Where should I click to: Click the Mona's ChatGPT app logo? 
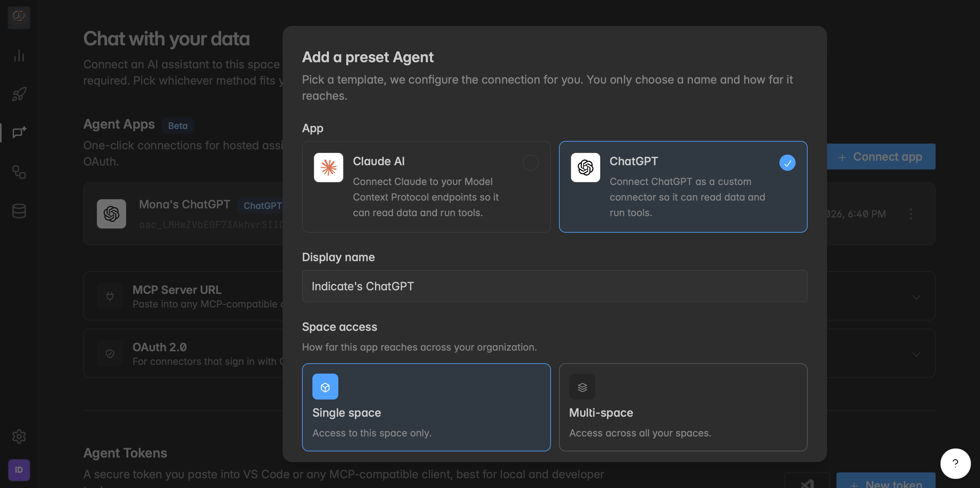click(111, 214)
